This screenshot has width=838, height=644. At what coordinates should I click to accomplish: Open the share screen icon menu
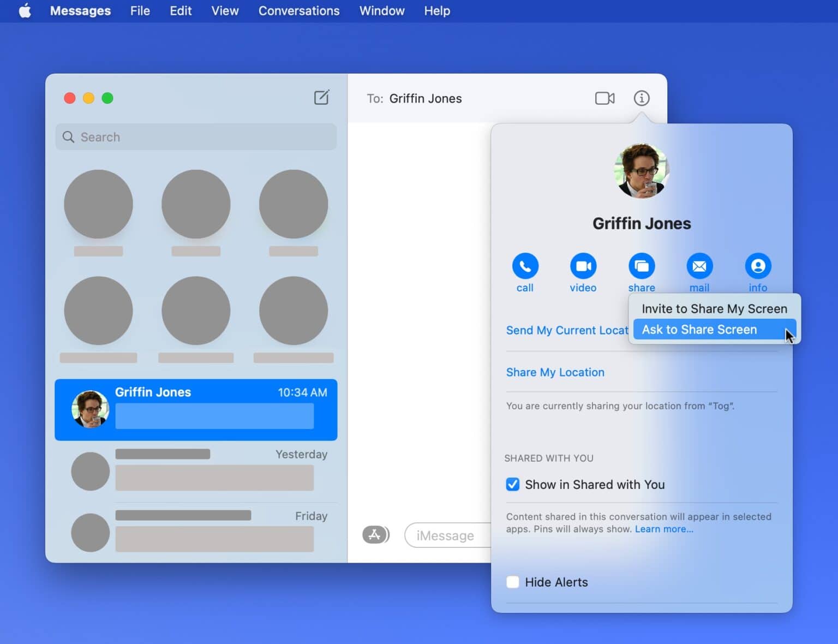coord(641,266)
